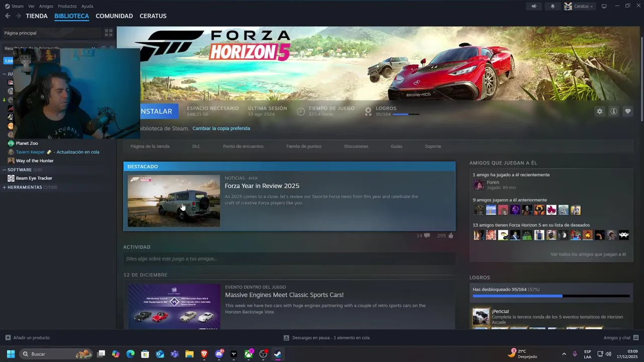
Task: Open Microsoft Store from the taskbar
Action: 145,354
